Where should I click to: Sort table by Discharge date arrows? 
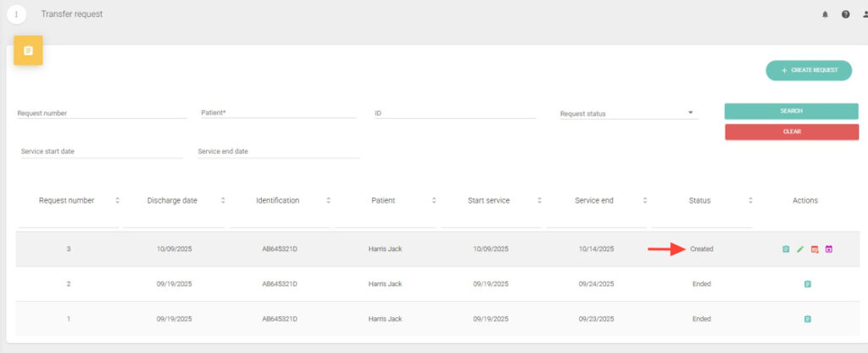click(x=223, y=200)
